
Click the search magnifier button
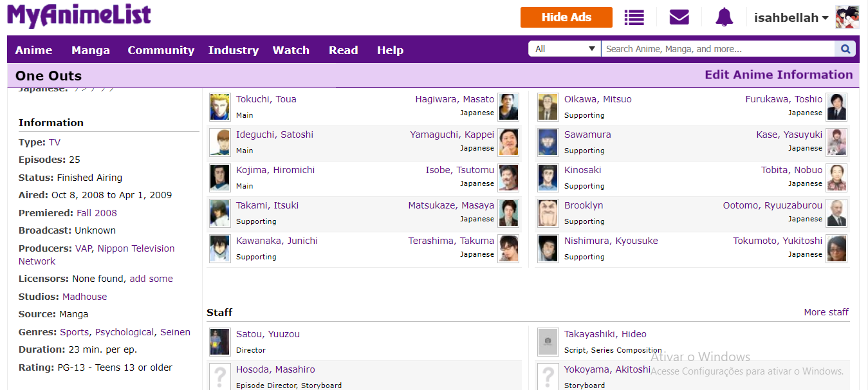845,49
